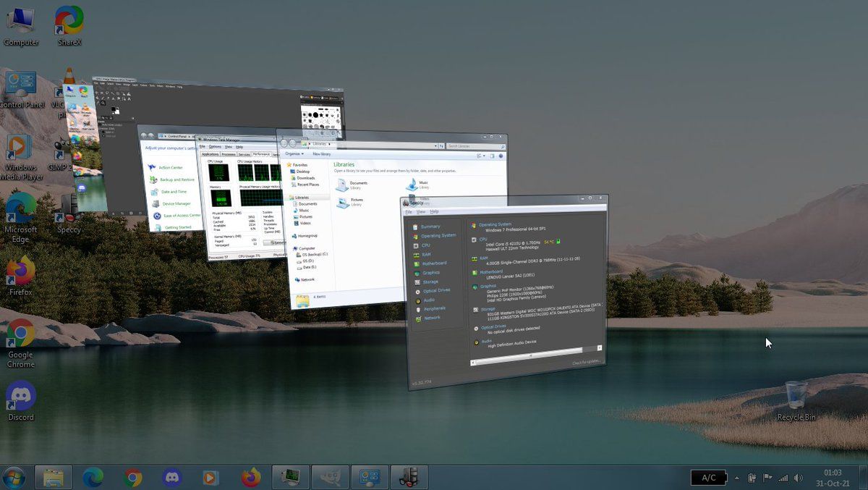
Task: Click the Music library icon in Libraries
Action: coord(412,185)
